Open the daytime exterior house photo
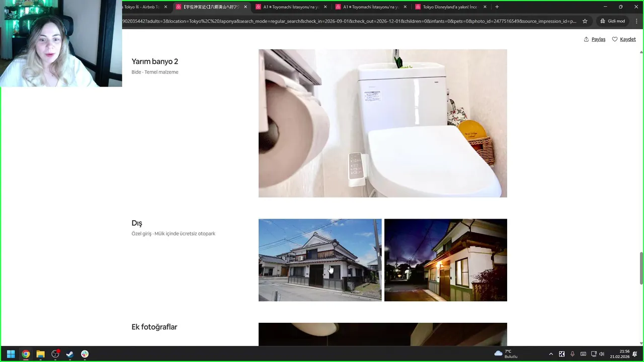Image resolution: width=644 pixels, height=362 pixels. click(320, 260)
